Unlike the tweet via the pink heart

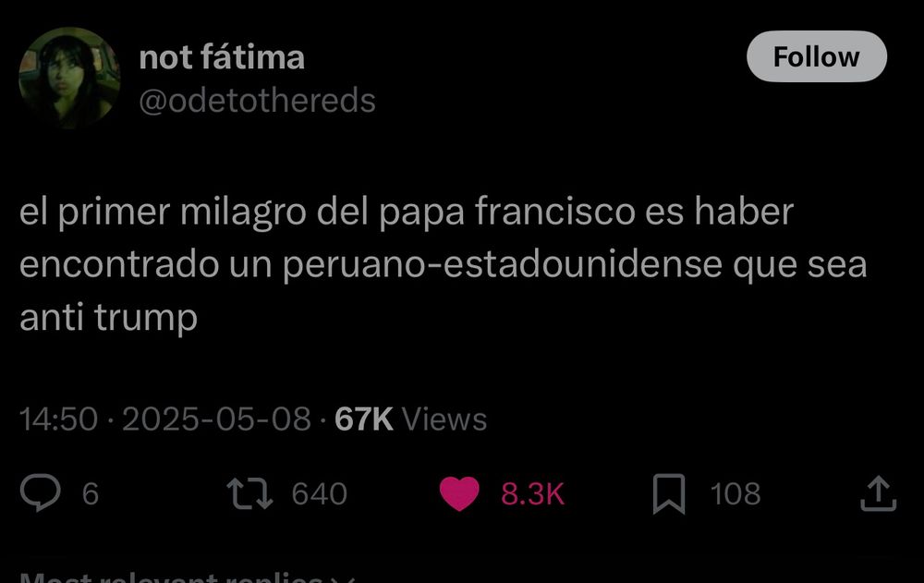[459, 493]
